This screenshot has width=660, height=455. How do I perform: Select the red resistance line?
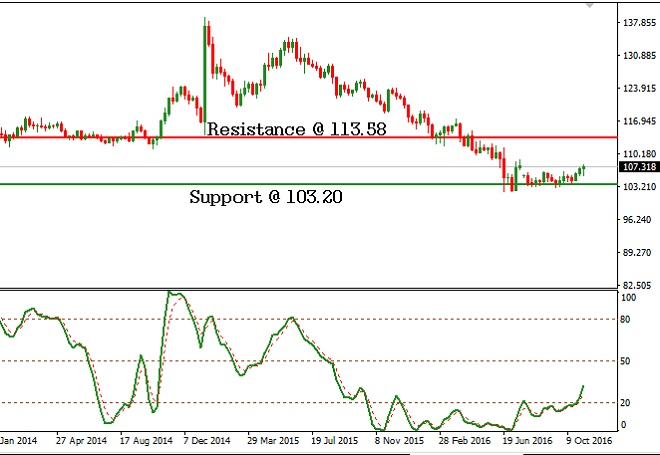(x=309, y=137)
